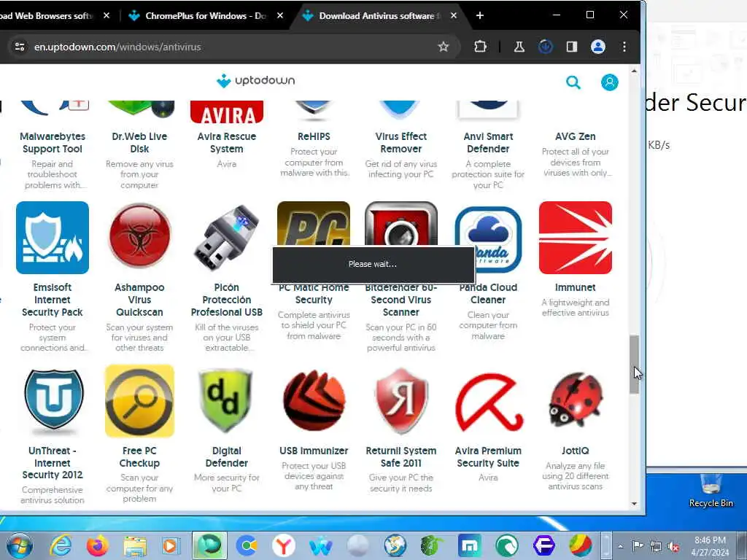The width and height of the screenshot is (747, 560).
Task: Open Windows Media Player from the taskbar
Action: (171, 545)
